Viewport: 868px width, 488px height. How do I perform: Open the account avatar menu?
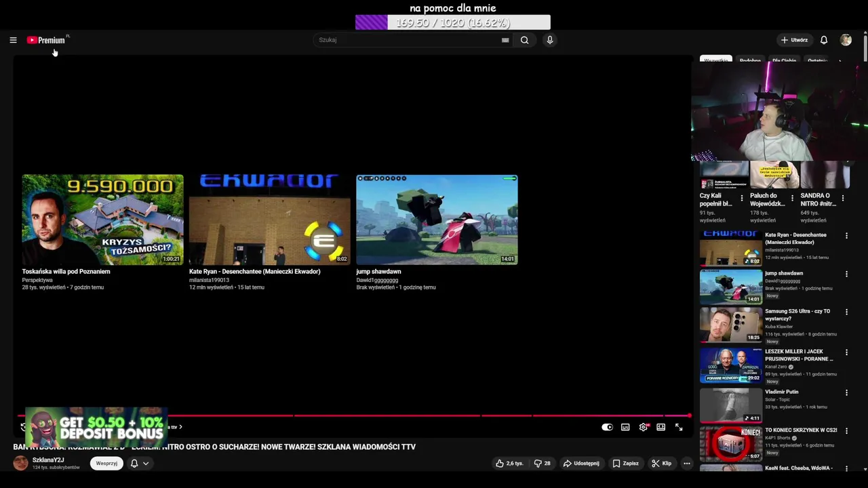[x=846, y=40]
